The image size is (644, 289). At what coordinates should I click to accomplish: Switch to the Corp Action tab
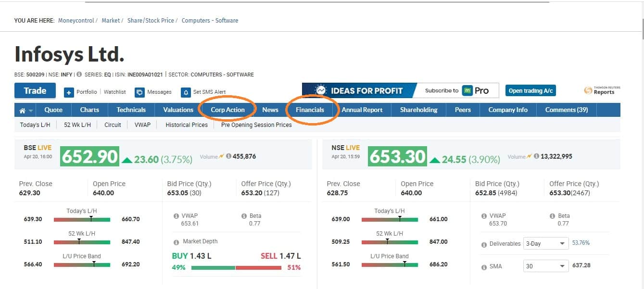(x=227, y=110)
